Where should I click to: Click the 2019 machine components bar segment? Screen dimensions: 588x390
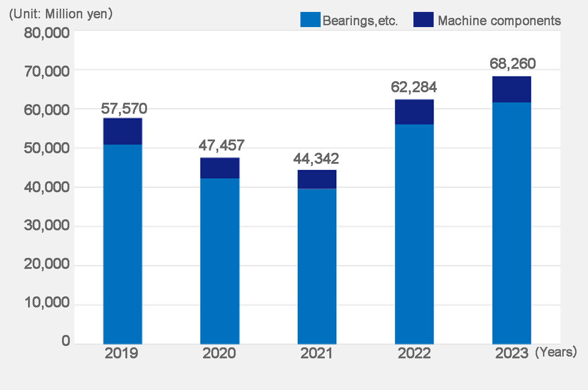(123, 131)
